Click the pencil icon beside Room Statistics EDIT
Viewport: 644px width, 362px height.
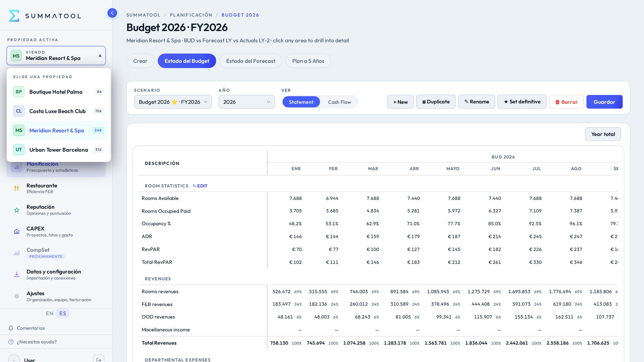click(x=194, y=186)
